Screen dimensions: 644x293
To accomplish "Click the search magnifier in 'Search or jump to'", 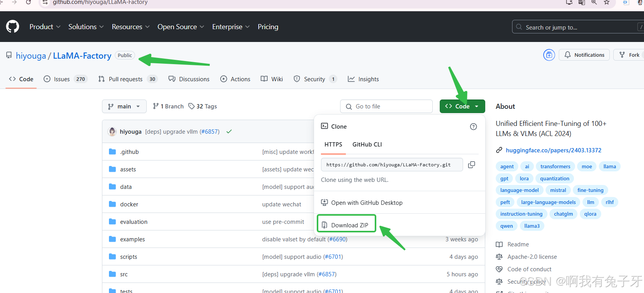I will coord(519,27).
